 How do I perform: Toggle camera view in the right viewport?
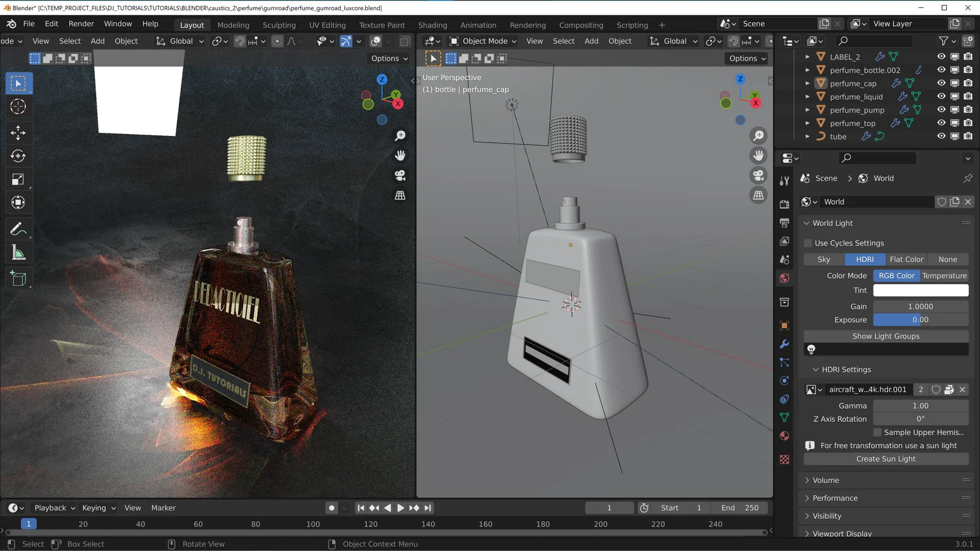pos(758,176)
